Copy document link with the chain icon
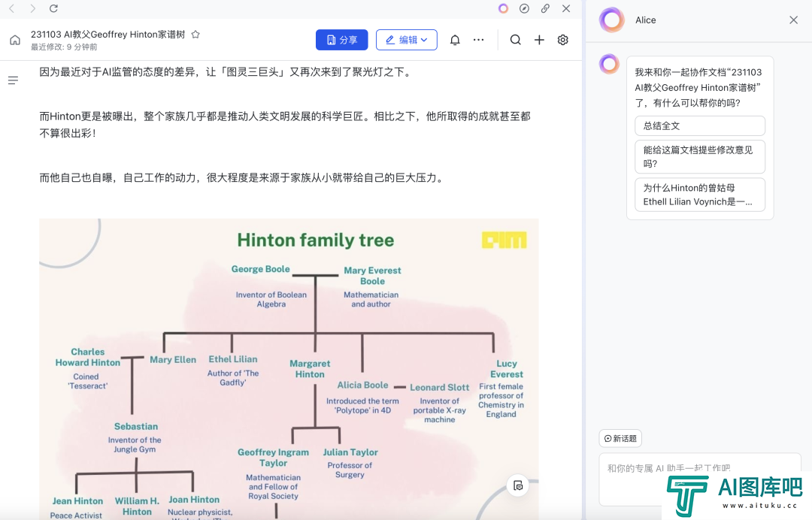 click(x=545, y=8)
